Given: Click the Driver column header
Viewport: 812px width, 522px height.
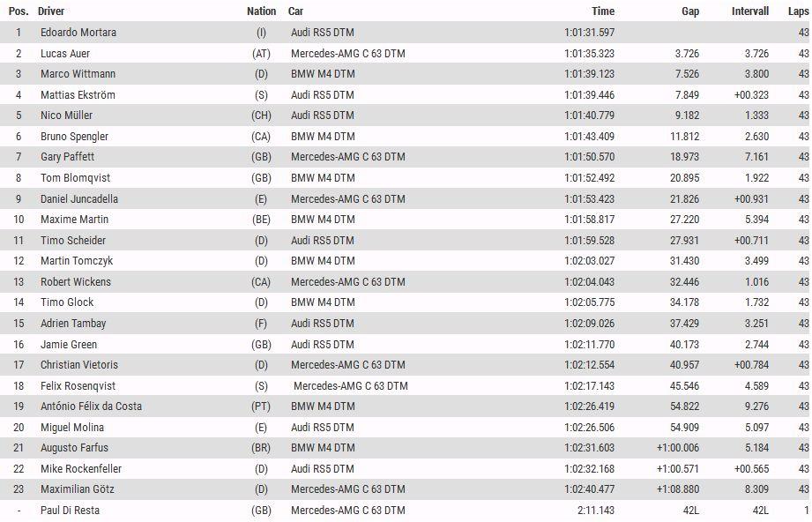Looking at the screenshot, I should click(x=51, y=11).
